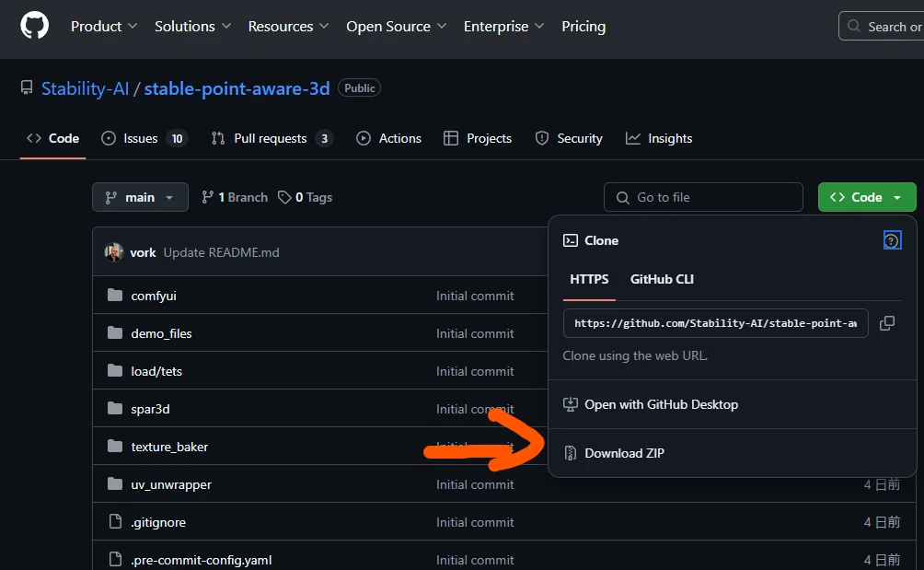Open the load/tets folder
The width and height of the screenshot is (924, 570).
(x=156, y=371)
